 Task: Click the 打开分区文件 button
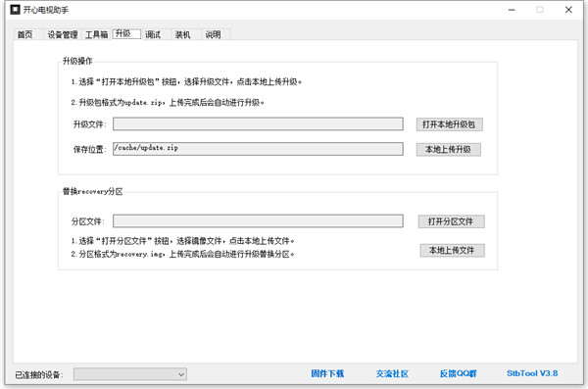coord(451,221)
